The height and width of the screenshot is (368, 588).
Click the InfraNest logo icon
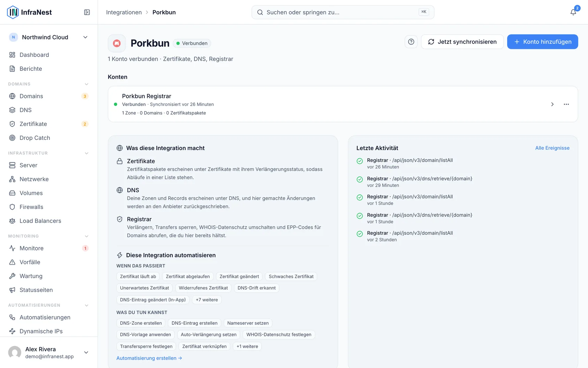point(13,12)
